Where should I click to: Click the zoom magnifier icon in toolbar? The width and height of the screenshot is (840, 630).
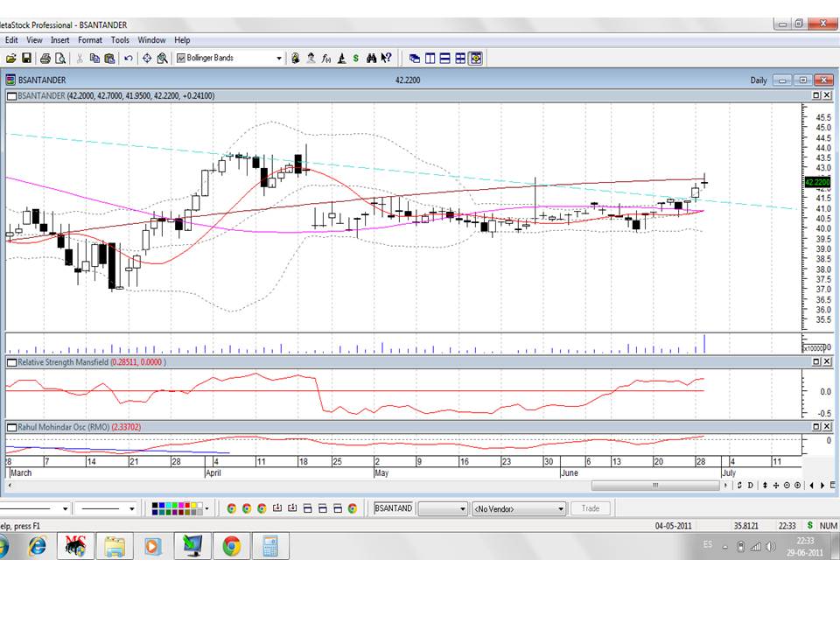coord(163,59)
